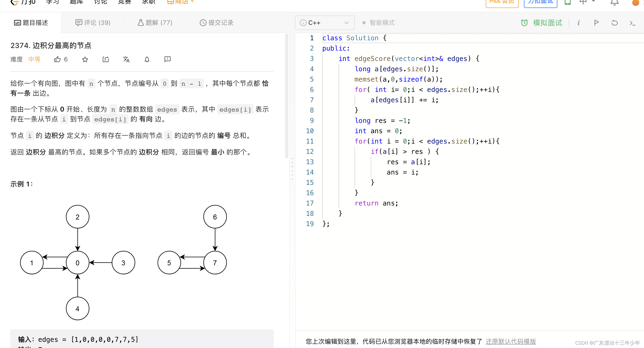The image size is (644, 348).
Task: Open 题库 in the top navigation
Action: (x=77, y=2)
